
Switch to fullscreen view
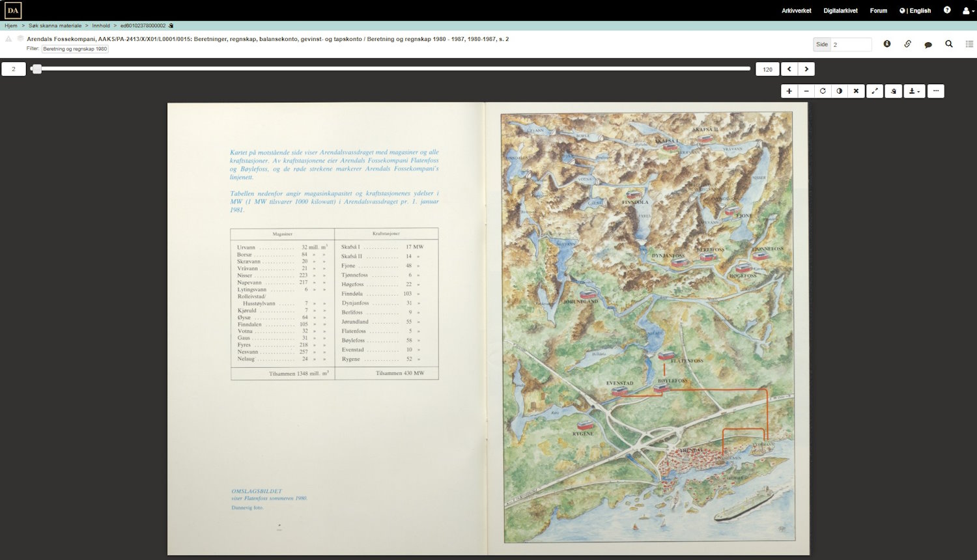(875, 91)
